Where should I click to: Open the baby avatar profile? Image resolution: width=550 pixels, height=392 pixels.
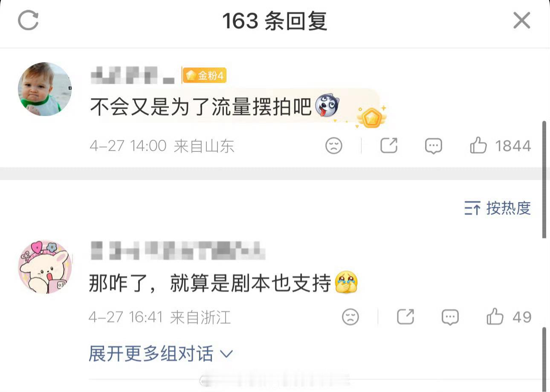coord(45,89)
